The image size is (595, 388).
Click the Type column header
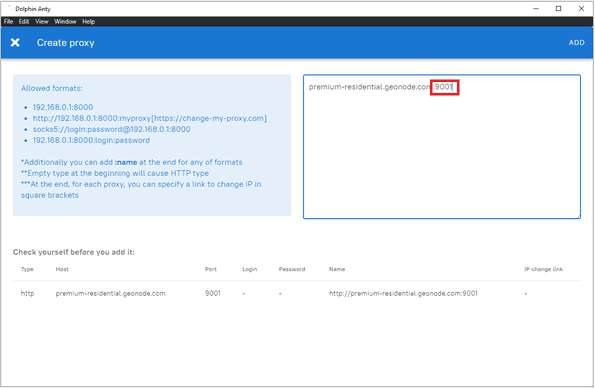click(x=27, y=269)
